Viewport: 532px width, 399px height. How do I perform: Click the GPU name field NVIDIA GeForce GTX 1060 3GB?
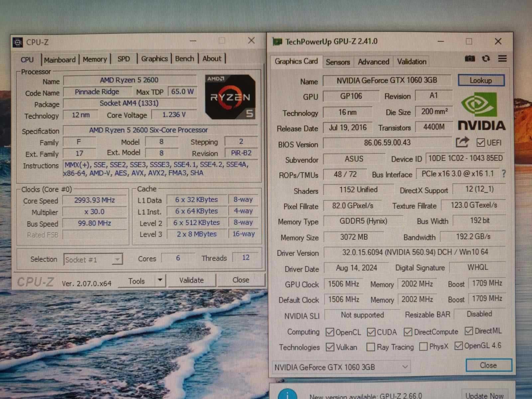[x=387, y=80]
